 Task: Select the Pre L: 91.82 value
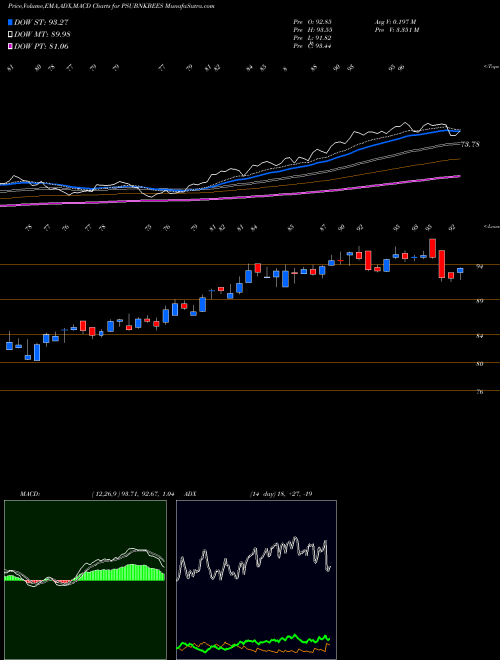pos(312,38)
